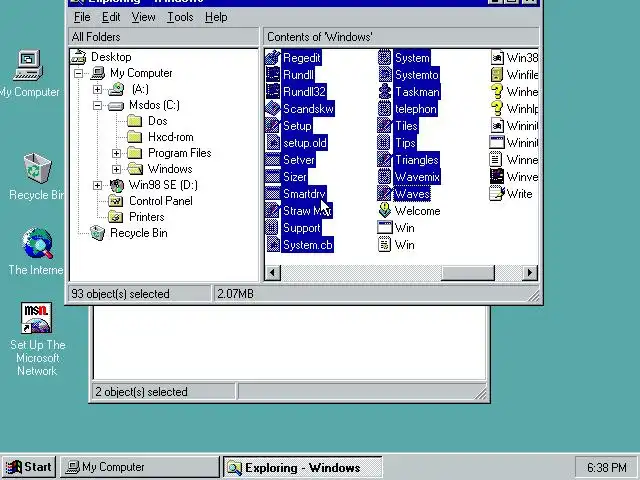
Task: Click the scroll left arrow button
Action: (273, 273)
